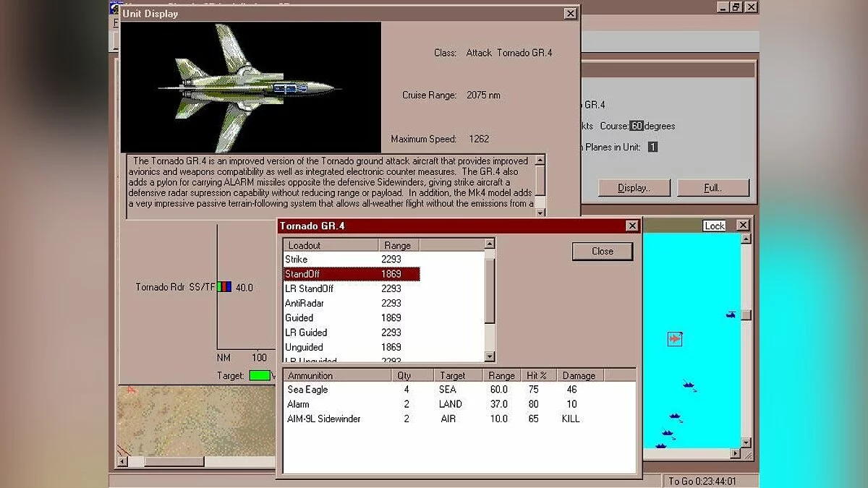
Task: Click the Tornado Rdr colored range bar
Action: (x=224, y=287)
